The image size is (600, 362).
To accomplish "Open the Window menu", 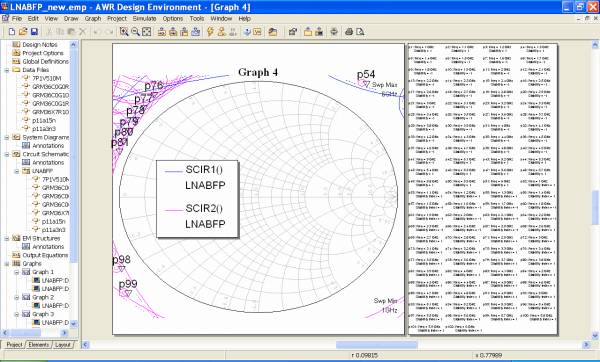I will [221, 18].
